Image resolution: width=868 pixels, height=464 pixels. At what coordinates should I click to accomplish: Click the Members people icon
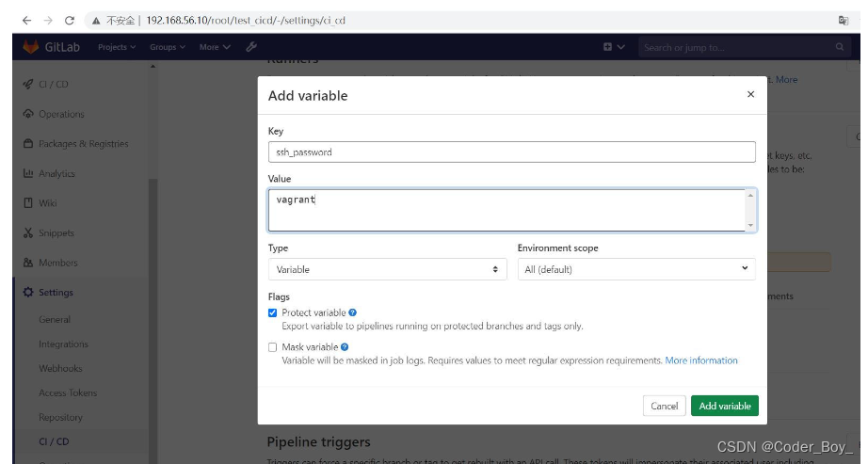click(x=28, y=263)
